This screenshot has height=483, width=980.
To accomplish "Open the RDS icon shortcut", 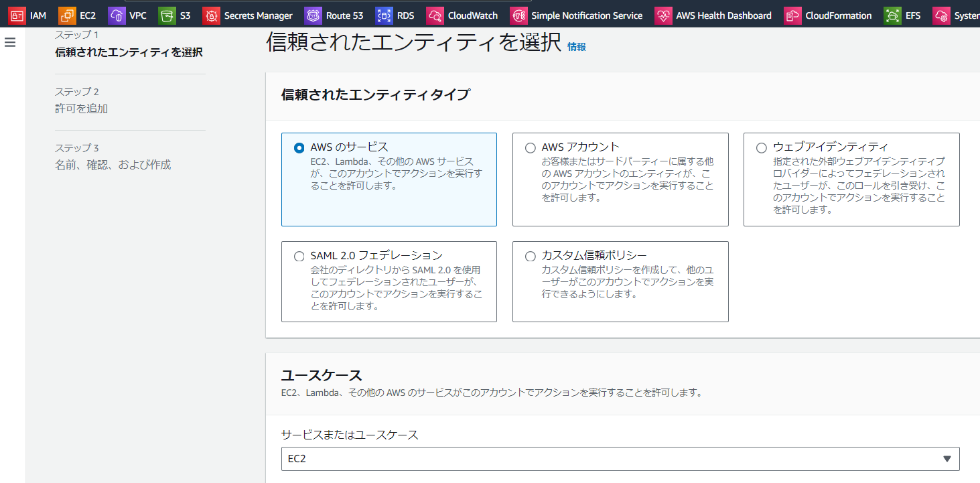I will click(x=384, y=15).
